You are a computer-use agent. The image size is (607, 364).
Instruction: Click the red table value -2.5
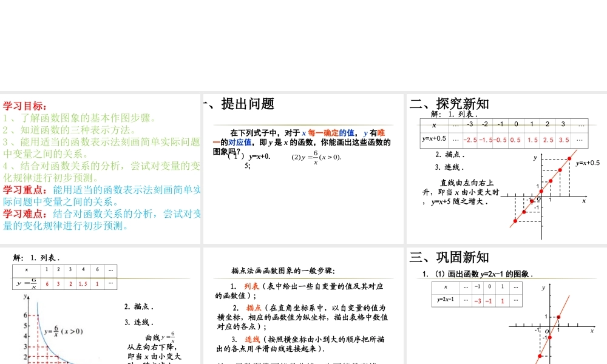point(470,140)
